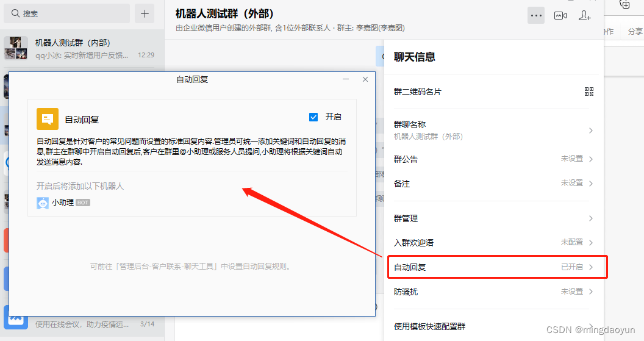
Task: Click 未配置 status for 入群欢迎语
Action: coord(571,242)
